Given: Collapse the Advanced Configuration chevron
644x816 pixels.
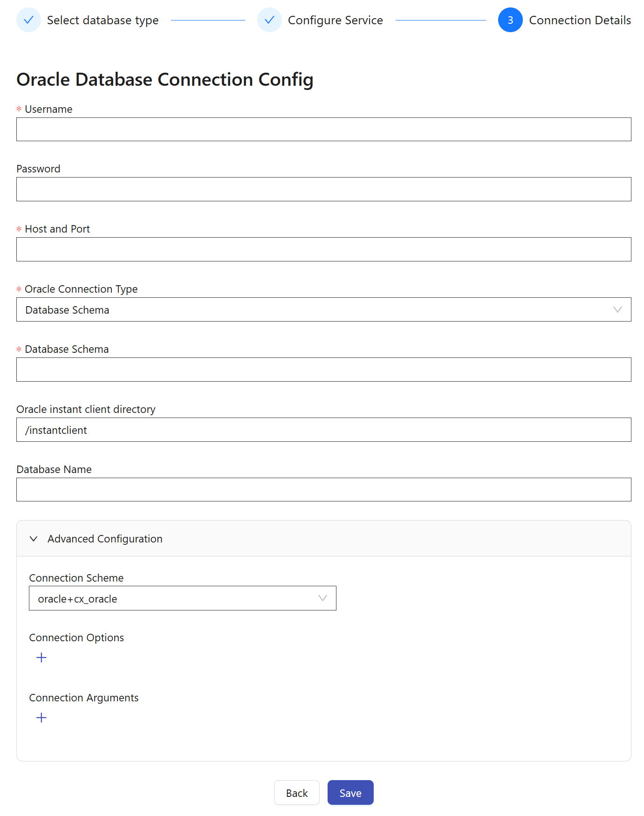Looking at the screenshot, I should click(x=34, y=539).
